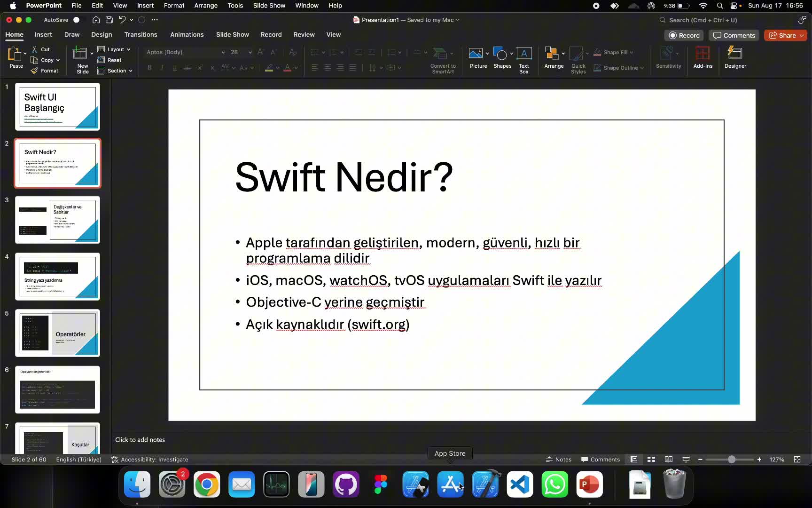Click the Undo arrow

(122, 20)
